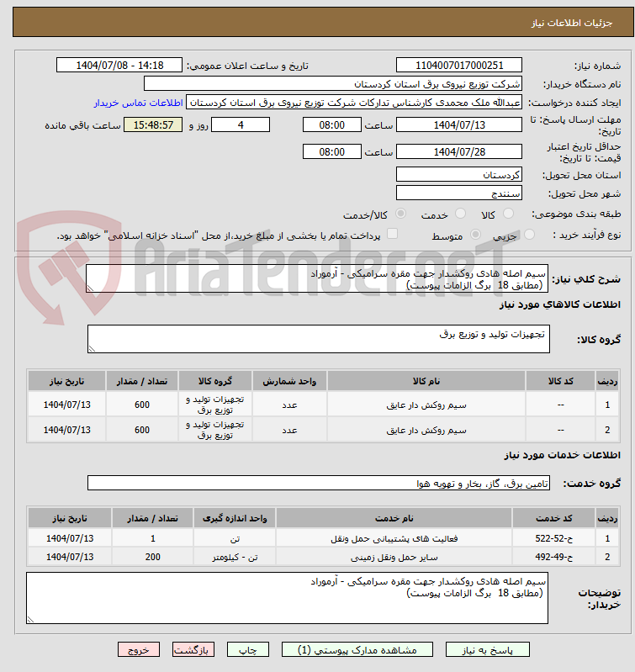
Task: Click the توضیحات خریدار text area
Action: [287, 598]
